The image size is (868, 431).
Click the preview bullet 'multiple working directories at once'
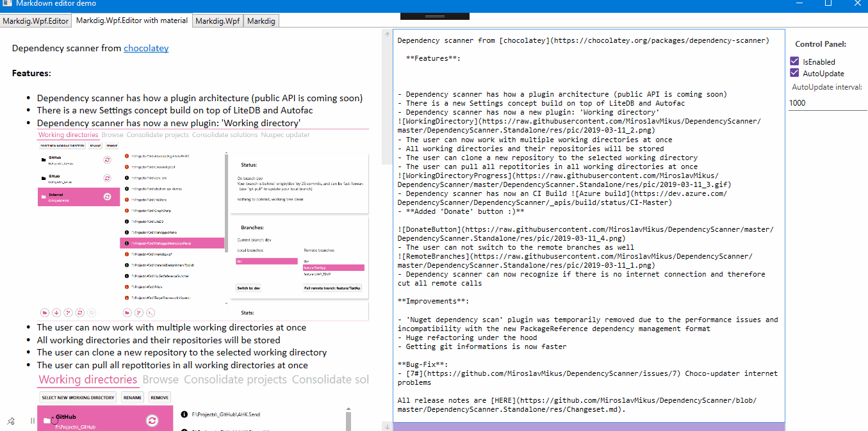[172, 327]
